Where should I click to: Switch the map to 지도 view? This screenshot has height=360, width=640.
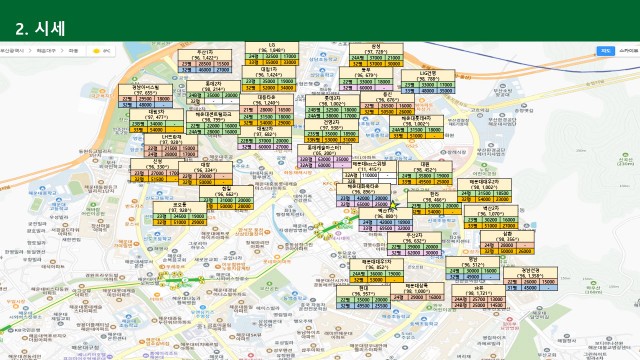pos(605,51)
